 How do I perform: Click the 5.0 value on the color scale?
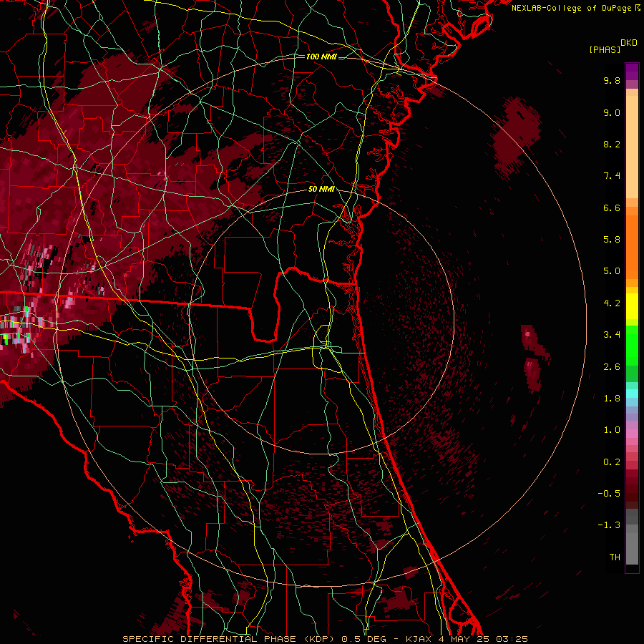point(612,271)
